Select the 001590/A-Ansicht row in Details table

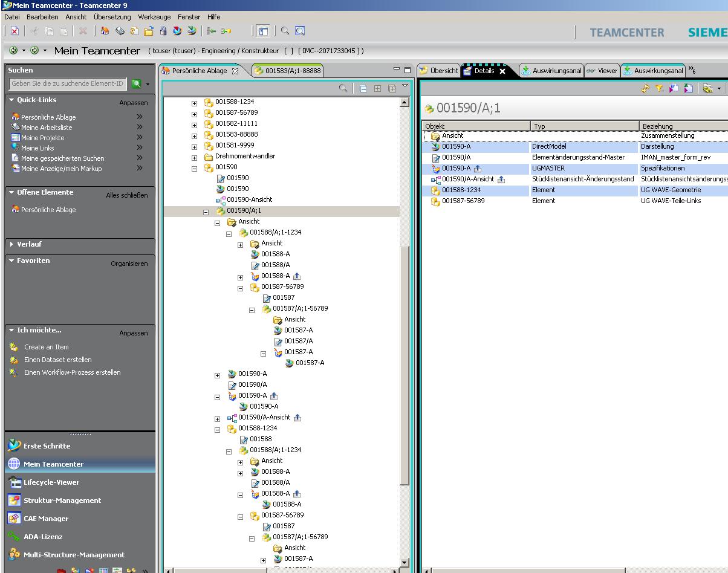[x=575, y=179]
